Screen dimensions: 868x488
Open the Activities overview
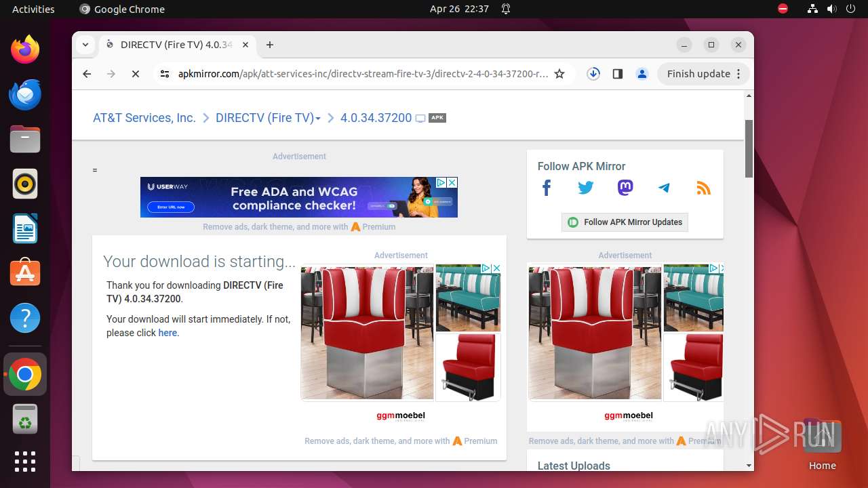[x=33, y=9]
